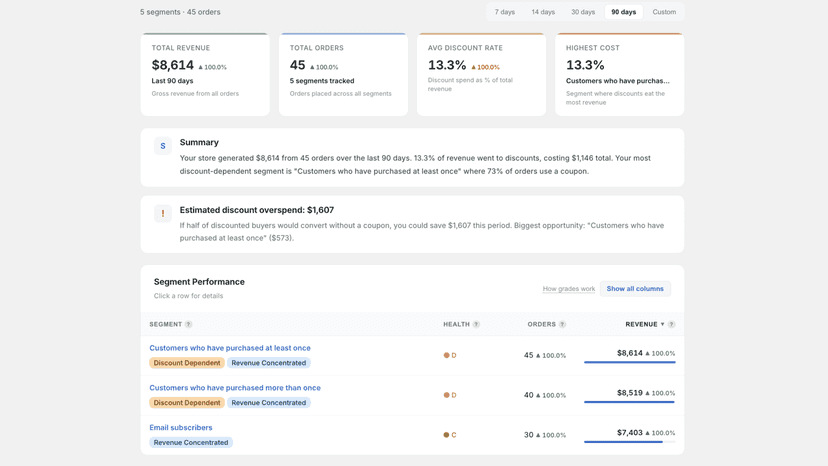Click the Segment Performance heading
This screenshot has height=466, width=828.
click(199, 282)
